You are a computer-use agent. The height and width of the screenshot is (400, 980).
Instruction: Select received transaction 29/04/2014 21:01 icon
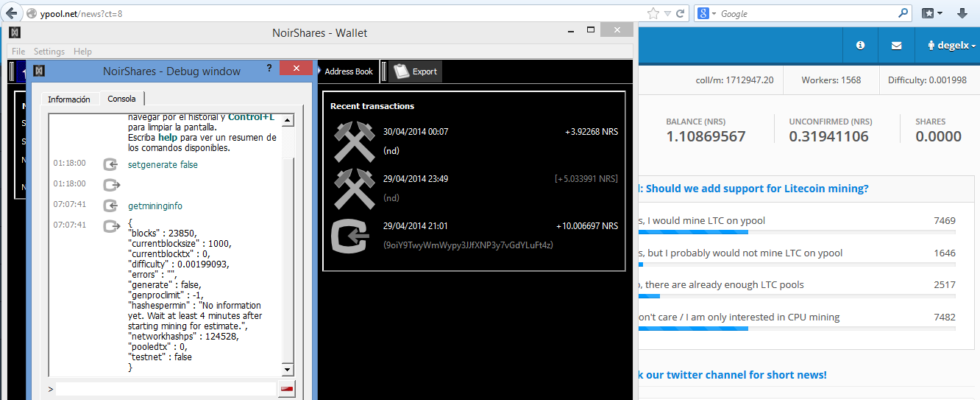(x=350, y=236)
